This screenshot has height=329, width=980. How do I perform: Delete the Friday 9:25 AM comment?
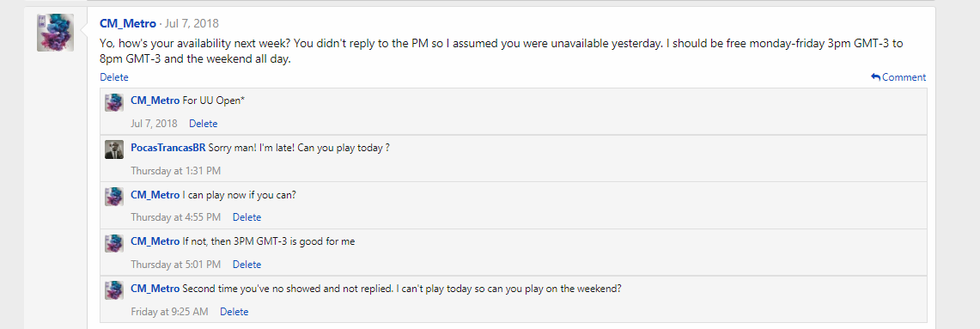(x=234, y=312)
